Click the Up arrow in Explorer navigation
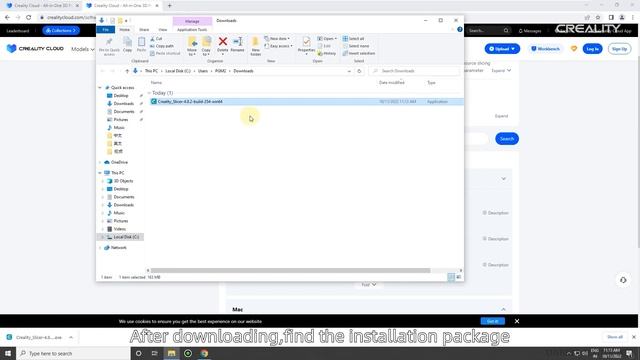Image resolution: width=640 pixels, height=360 pixels. (x=127, y=71)
